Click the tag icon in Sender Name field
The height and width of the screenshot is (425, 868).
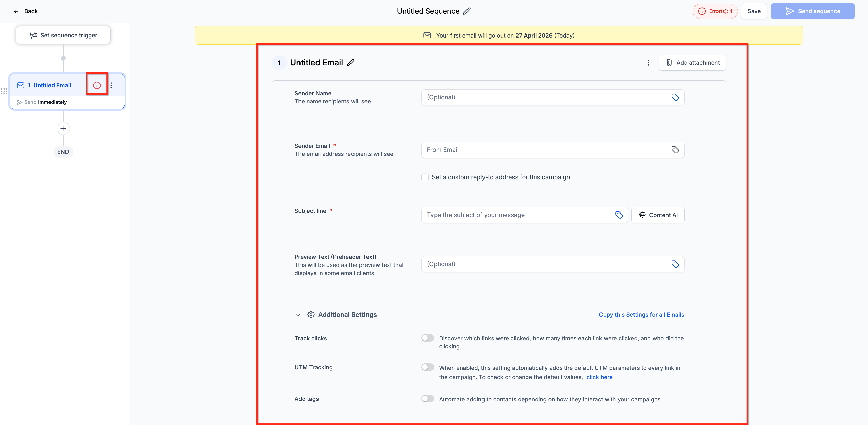(675, 97)
